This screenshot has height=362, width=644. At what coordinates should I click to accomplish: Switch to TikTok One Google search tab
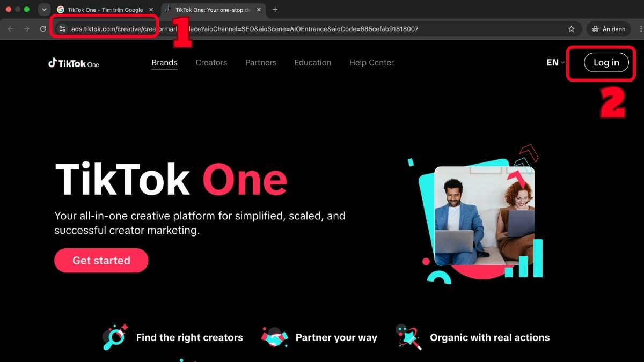pyautogui.click(x=106, y=10)
